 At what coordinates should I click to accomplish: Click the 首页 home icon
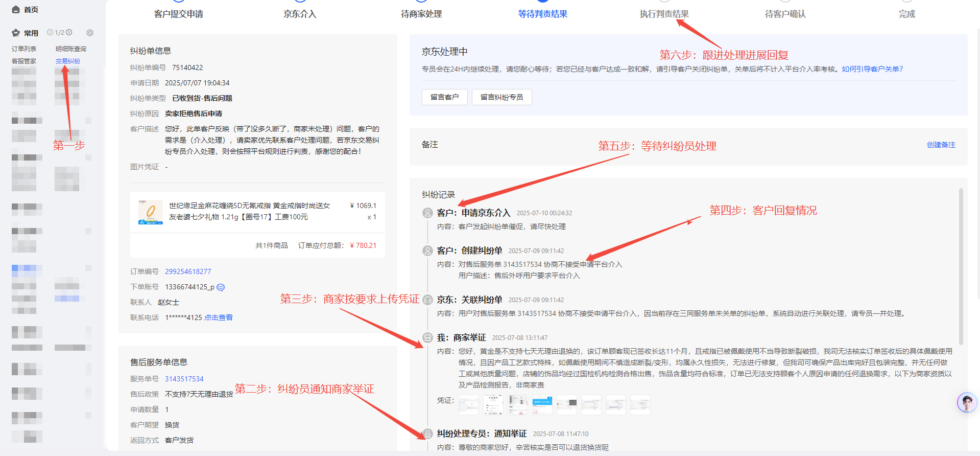coord(16,10)
